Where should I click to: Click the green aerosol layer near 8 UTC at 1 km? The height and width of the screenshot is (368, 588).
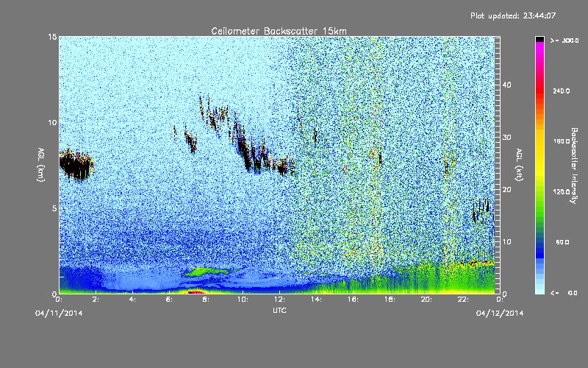pos(207,272)
